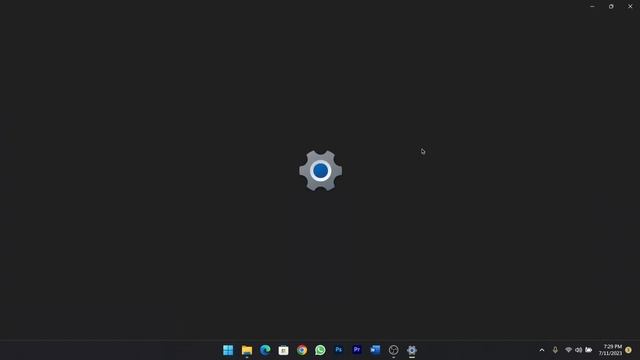Minimize the Settings window
This screenshot has width=640, height=360.
click(592, 6)
